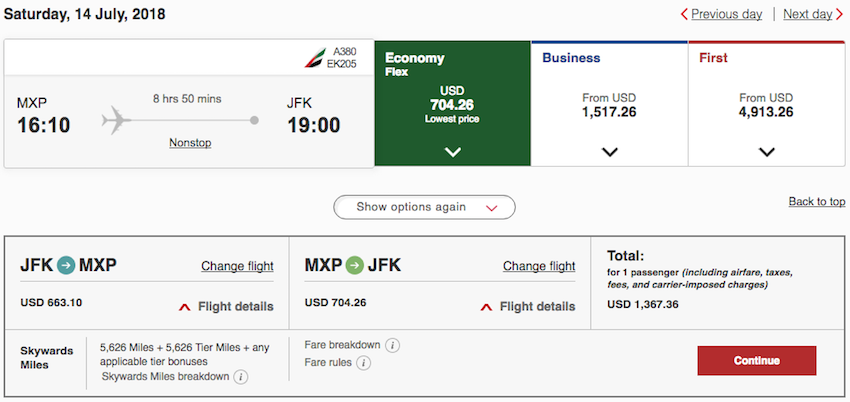Expand the Economy Flex fare chevron
This screenshot has height=402, width=850.
pos(453,152)
